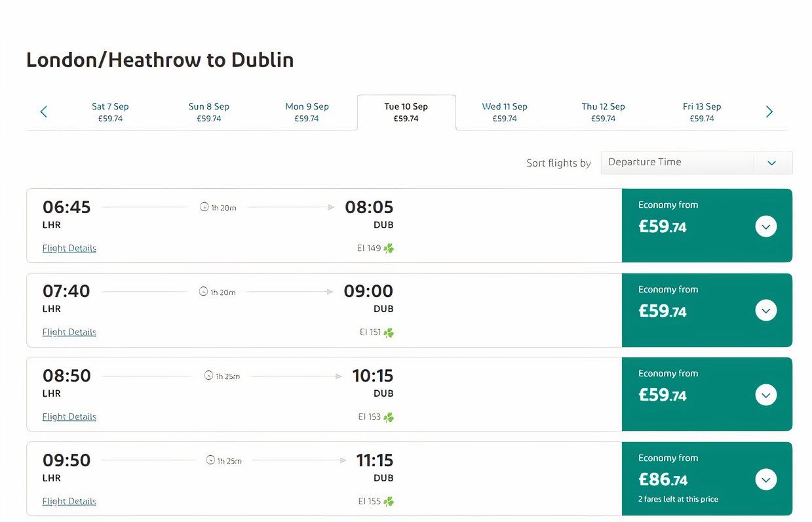Show Flight Details for the 09:50 departure
This screenshot has width=812, height=522.
pos(69,502)
